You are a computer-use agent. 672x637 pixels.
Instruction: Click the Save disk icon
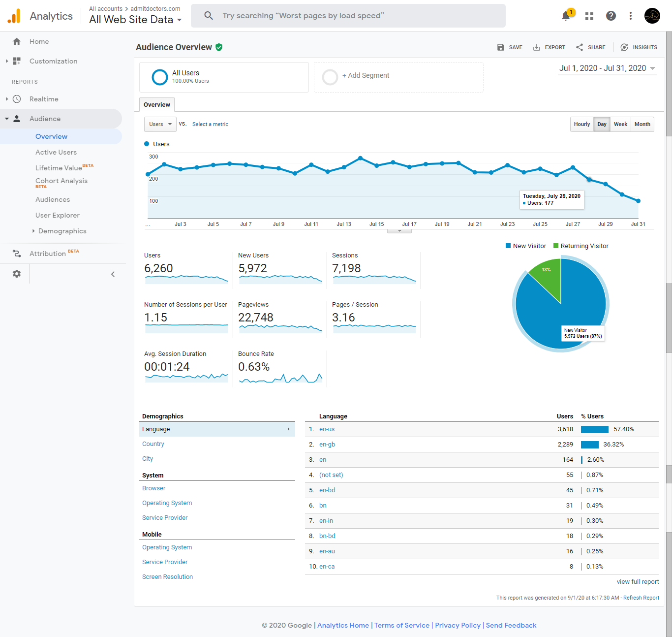pos(501,47)
